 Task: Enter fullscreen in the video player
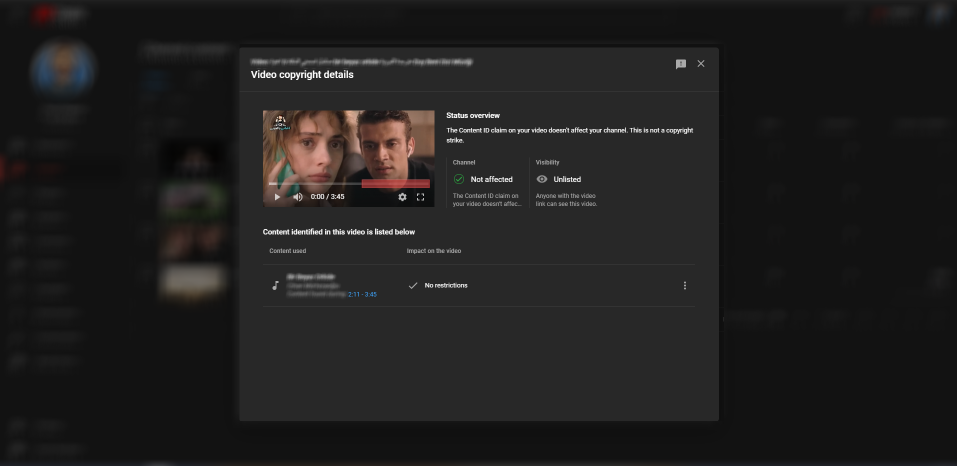click(x=420, y=197)
